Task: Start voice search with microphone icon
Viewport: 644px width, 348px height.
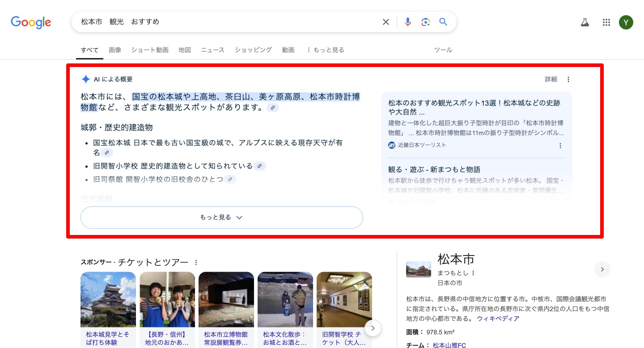Action: 407,22
